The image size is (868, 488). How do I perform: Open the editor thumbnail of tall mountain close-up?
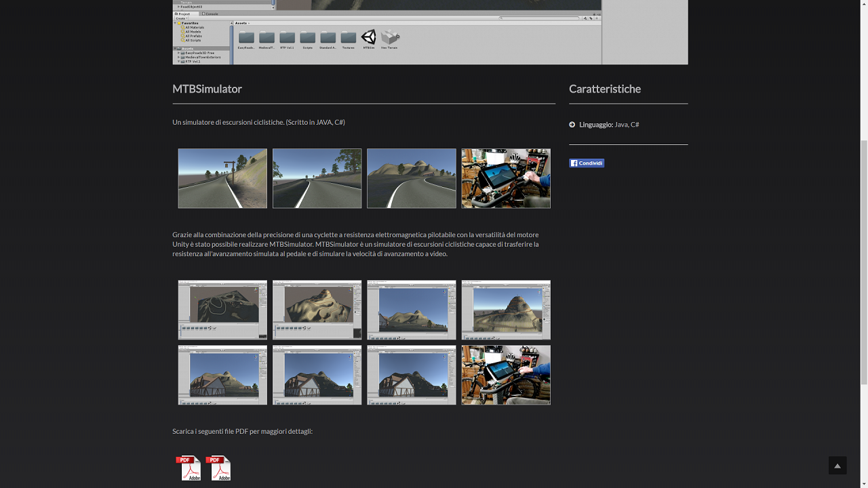[x=506, y=310]
